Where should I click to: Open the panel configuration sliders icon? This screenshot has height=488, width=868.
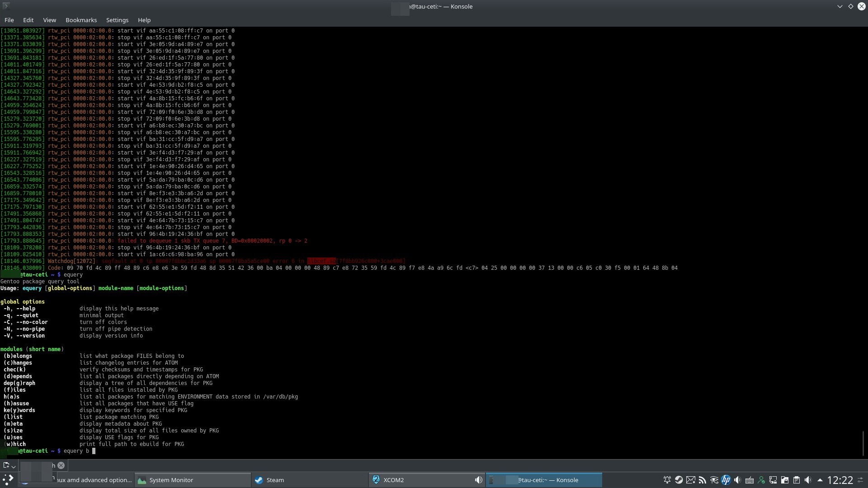(861, 480)
